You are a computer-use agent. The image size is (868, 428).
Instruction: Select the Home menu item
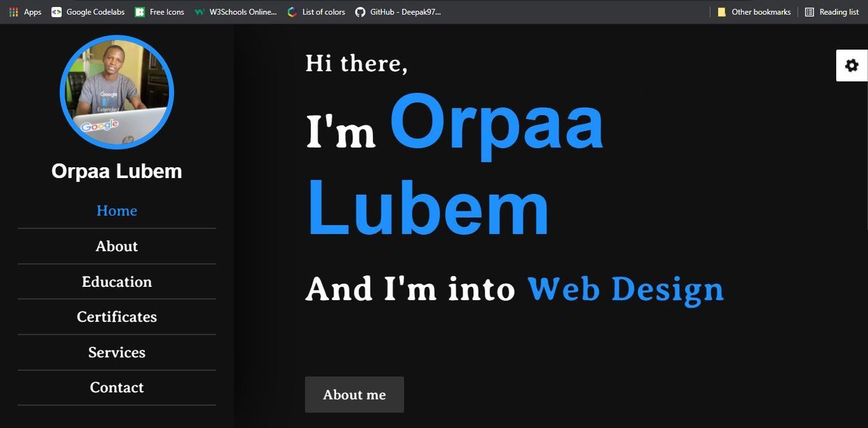point(117,211)
